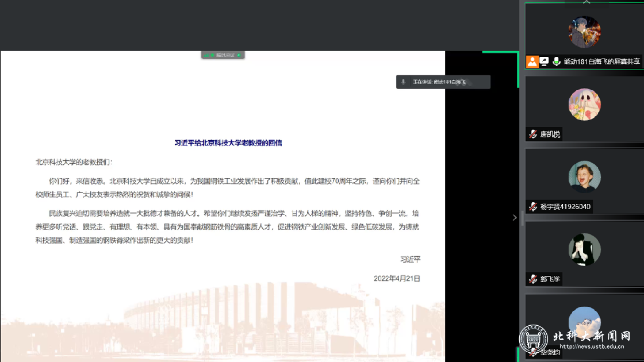644x362 pixels.
Task: Click 郭飞学's avatar picture
Action: 584,249
